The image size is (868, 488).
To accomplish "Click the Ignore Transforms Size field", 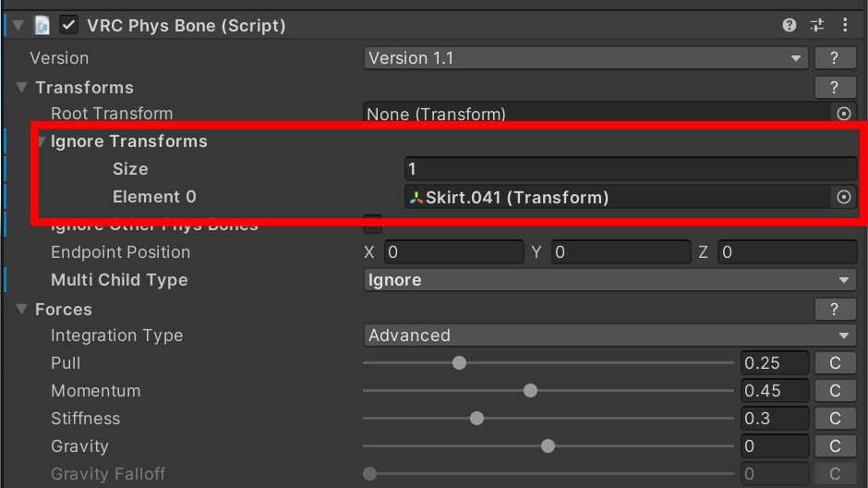I will [630, 169].
